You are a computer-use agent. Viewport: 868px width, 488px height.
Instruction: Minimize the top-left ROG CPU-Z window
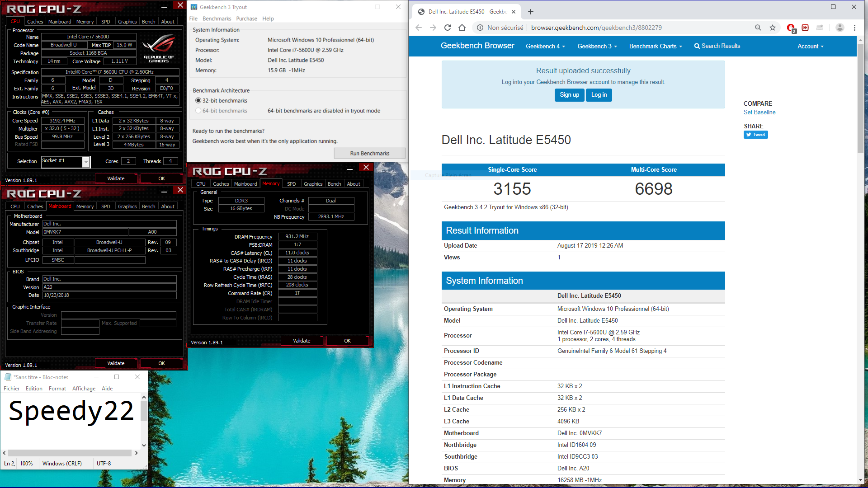click(164, 6)
